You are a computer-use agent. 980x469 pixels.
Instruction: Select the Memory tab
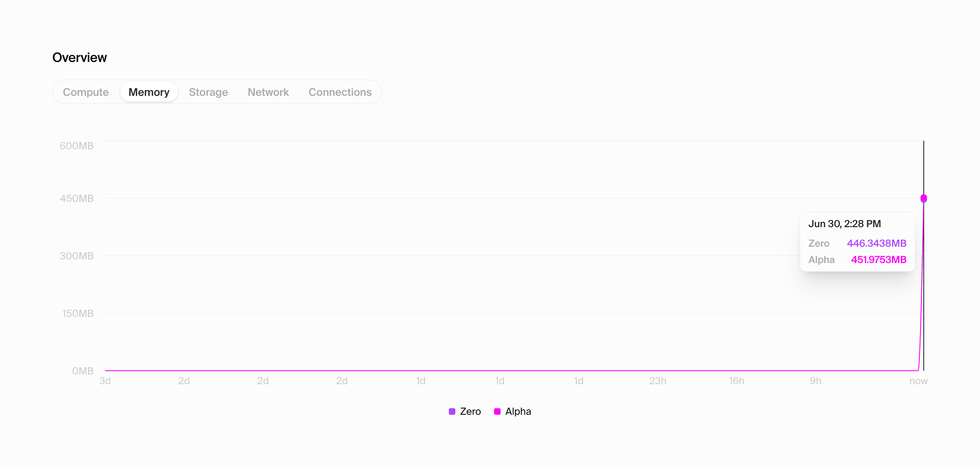pyautogui.click(x=149, y=92)
